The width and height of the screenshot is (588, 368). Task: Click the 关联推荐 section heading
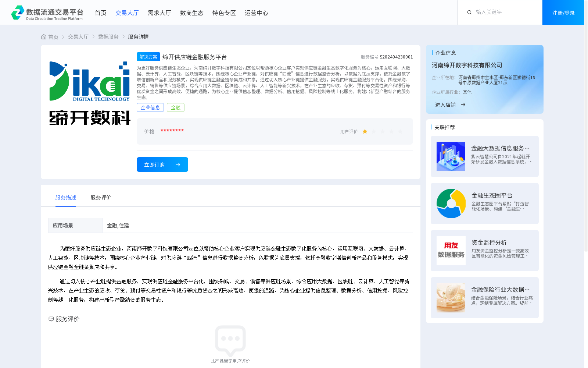pos(445,127)
